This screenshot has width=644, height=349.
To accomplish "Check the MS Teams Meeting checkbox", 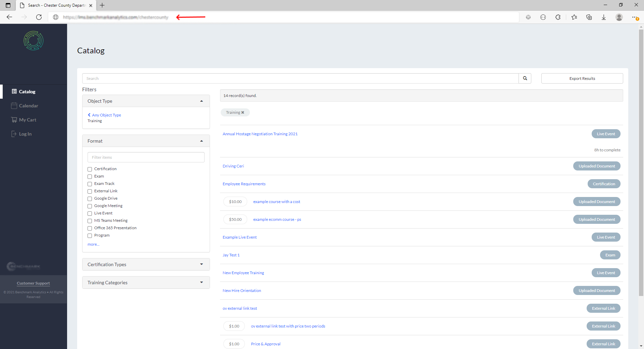I will coord(90,221).
